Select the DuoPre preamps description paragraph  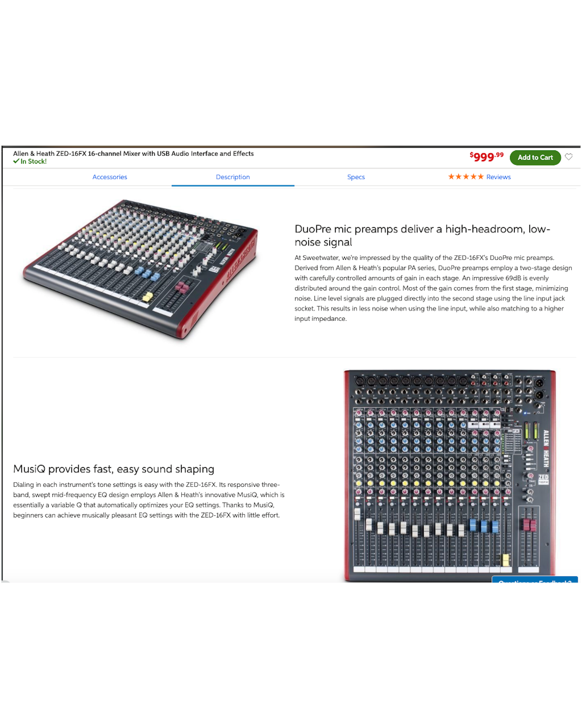pos(433,288)
